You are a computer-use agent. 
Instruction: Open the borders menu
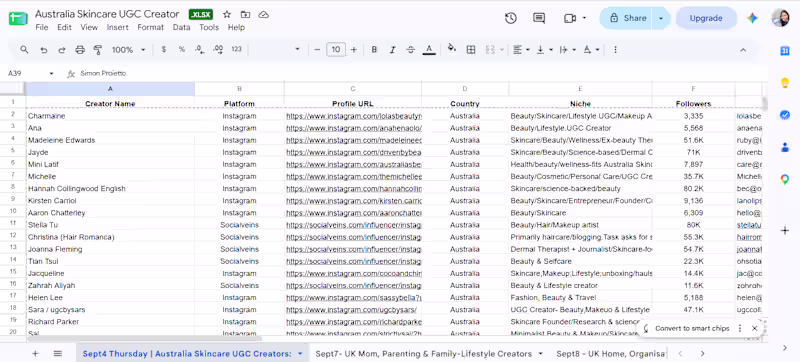click(471, 49)
